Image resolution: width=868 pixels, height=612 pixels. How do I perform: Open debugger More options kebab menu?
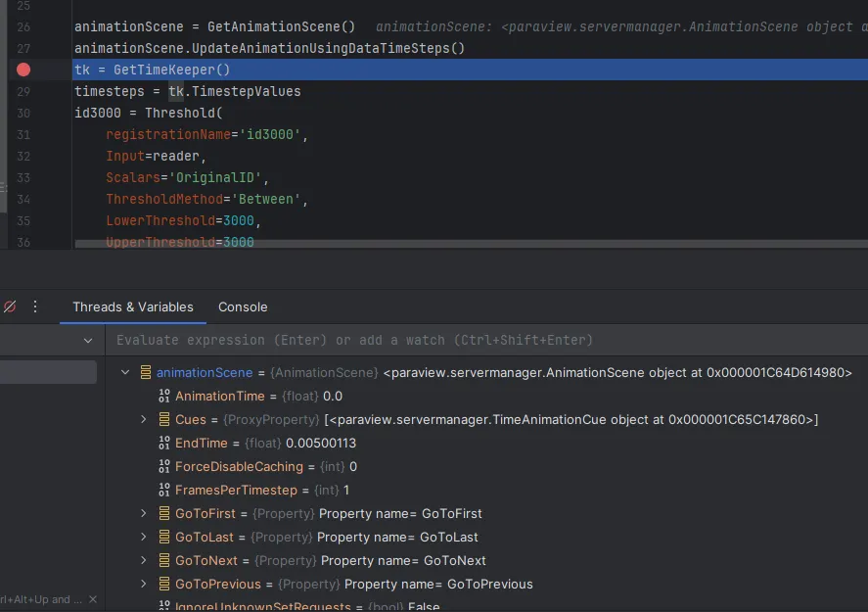point(35,306)
